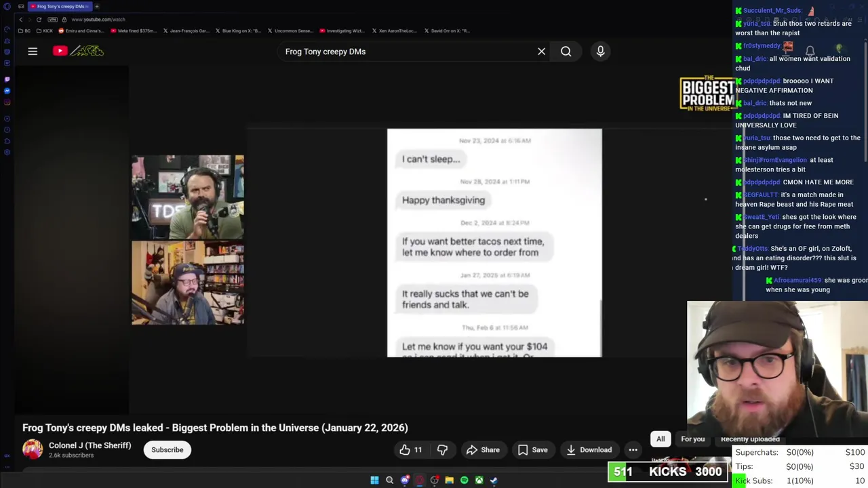The width and height of the screenshot is (868, 488).
Task: Open Colonel J channel avatar
Action: point(33,449)
